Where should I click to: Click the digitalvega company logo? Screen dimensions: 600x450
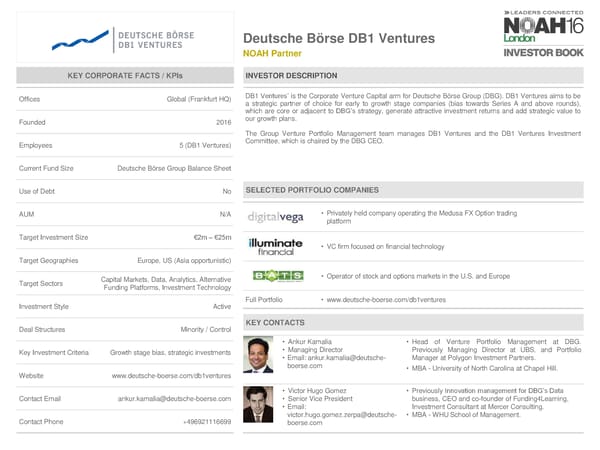tap(275, 217)
